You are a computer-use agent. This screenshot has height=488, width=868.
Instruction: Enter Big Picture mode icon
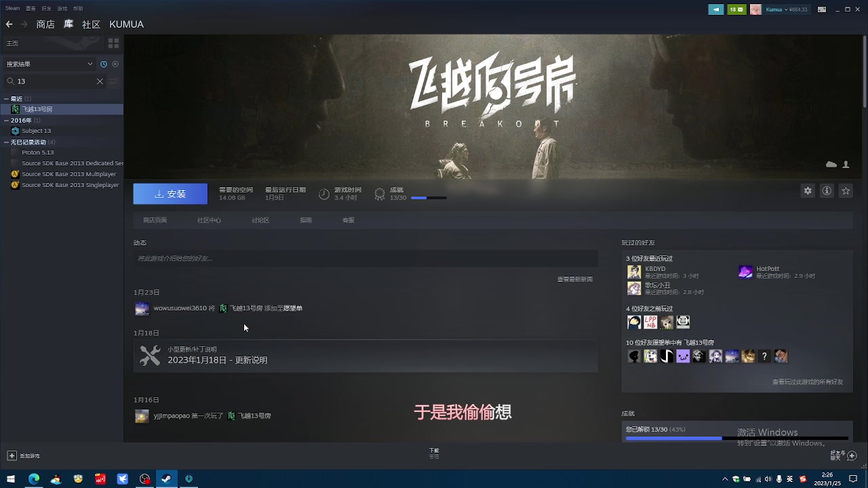(823, 9)
